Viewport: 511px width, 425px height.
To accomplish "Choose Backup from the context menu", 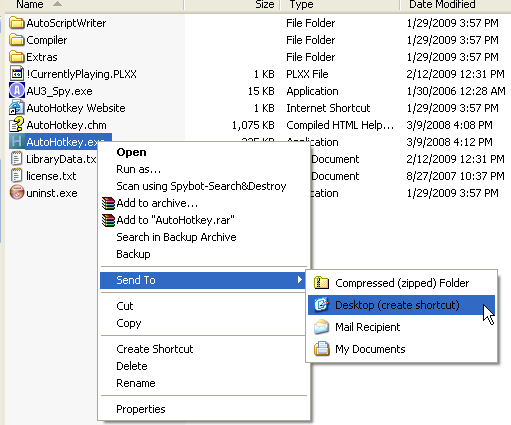I will click(204, 254).
